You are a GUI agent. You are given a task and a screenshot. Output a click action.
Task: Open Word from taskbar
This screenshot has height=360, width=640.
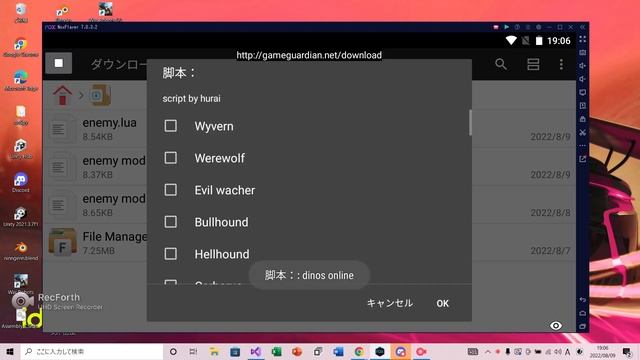tap(338, 351)
